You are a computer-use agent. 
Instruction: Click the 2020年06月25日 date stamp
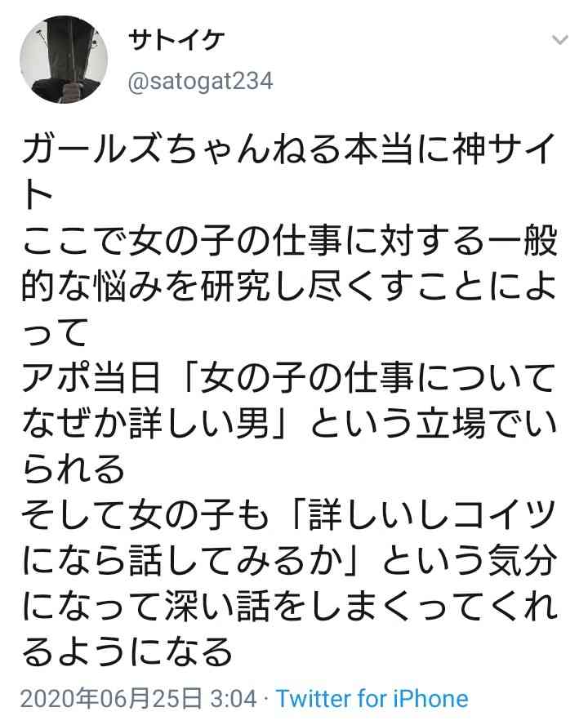pyautogui.click(x=112, y=698)
